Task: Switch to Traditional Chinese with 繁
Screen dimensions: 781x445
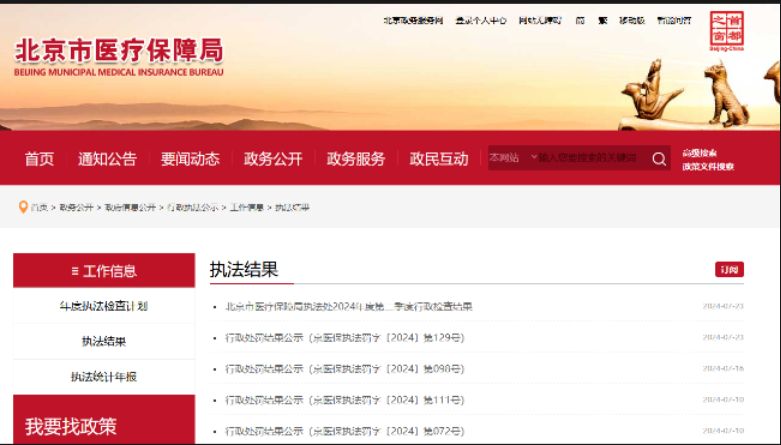Action: point(603,20)
